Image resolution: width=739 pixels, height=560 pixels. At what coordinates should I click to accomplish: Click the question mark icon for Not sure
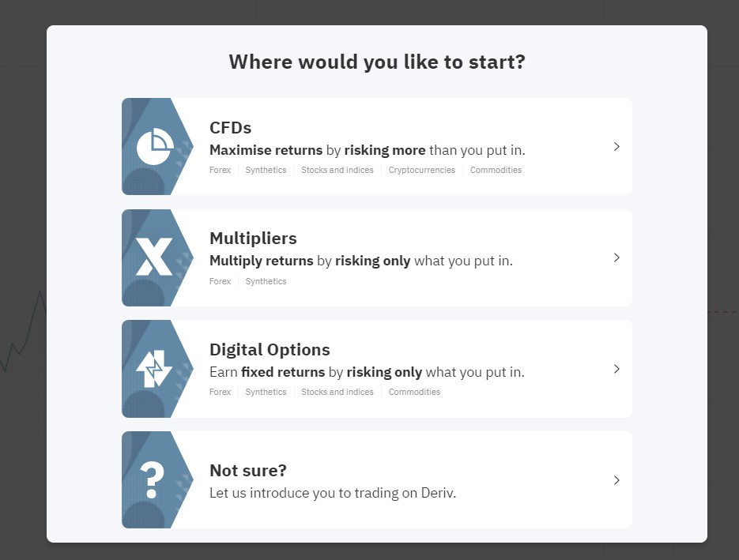click(x=152, y=480)
